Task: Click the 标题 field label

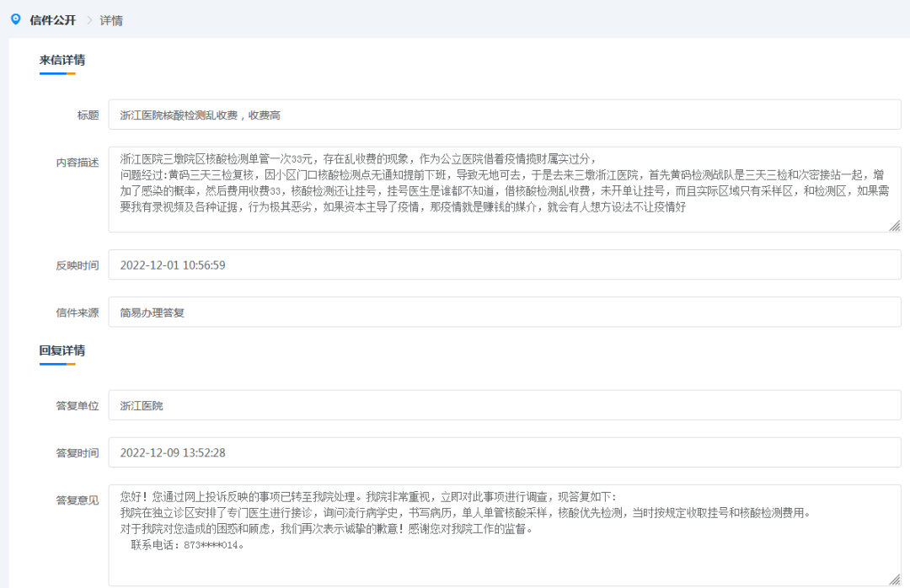Action: coord(88,115)
